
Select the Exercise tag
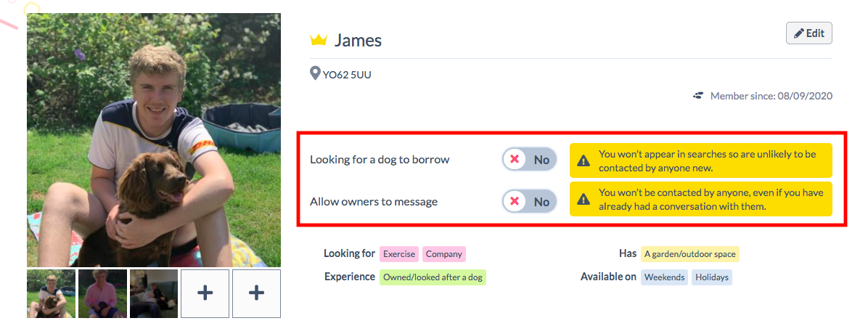(x=399, y=254)
